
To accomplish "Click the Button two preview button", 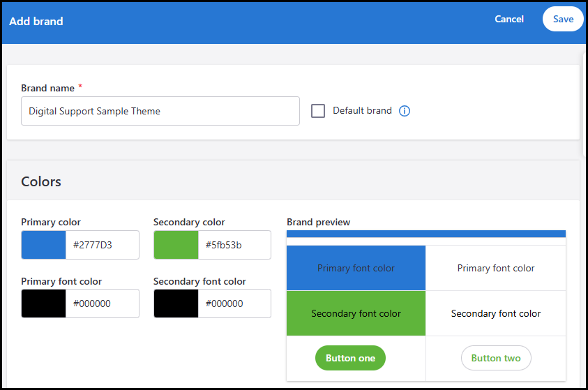I will coord(496,358).
